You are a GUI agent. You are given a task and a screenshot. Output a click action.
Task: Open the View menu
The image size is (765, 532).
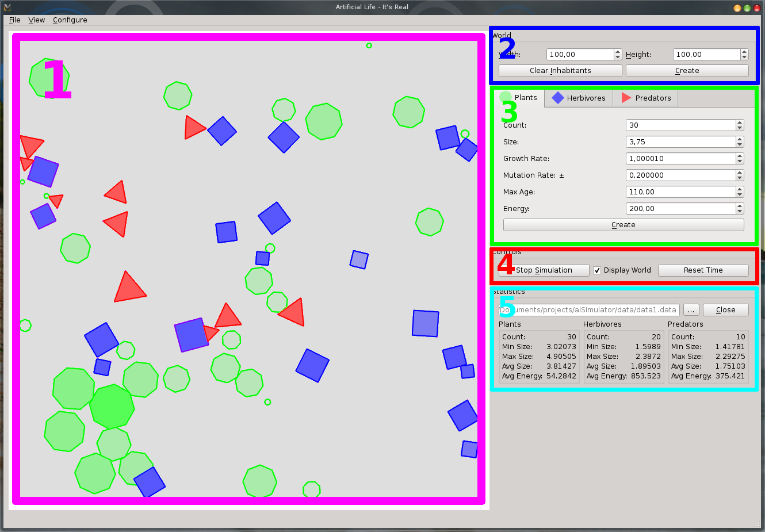tap(37, 20)
